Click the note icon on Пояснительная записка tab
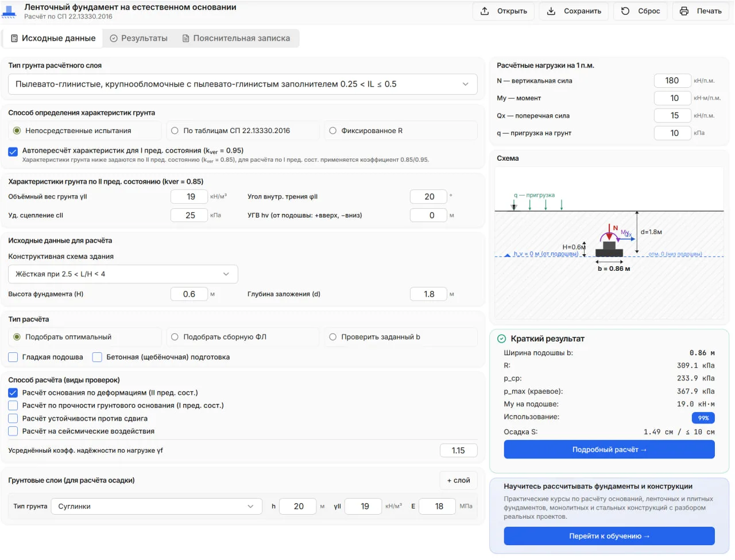Image resolution: width=735 pixels, height=560 pixels. 186,38
